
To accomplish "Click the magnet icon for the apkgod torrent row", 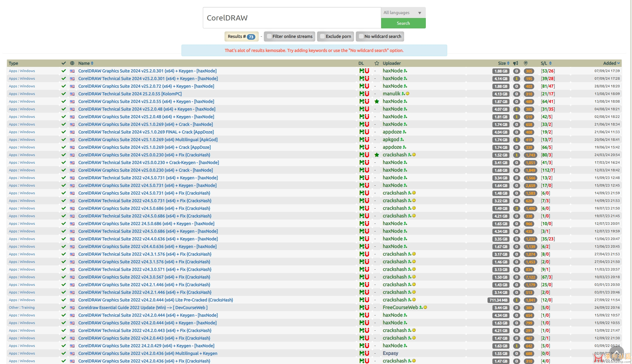I will coord(367,140).
